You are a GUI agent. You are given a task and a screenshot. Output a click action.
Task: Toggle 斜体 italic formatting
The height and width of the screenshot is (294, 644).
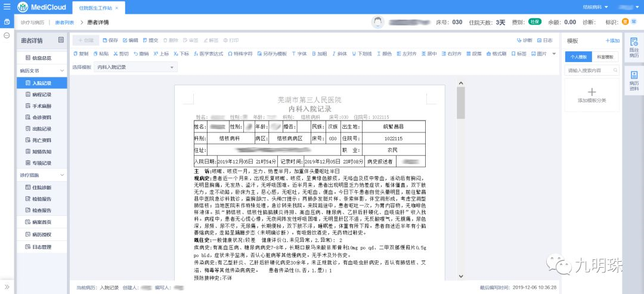[340, 54]
